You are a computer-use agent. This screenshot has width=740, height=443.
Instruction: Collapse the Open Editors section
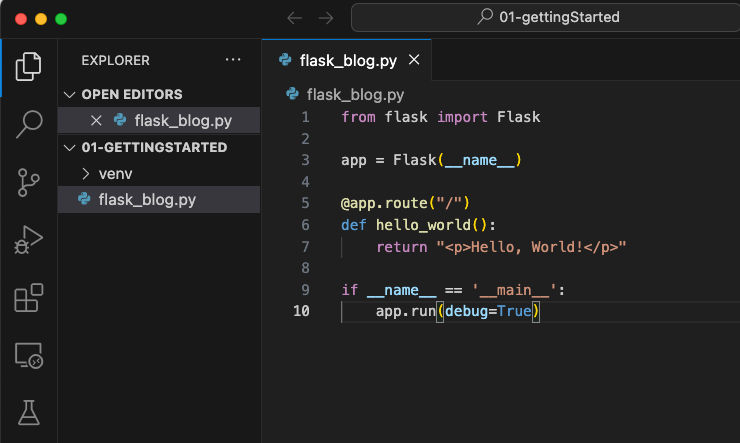click(x=69, y=94)
